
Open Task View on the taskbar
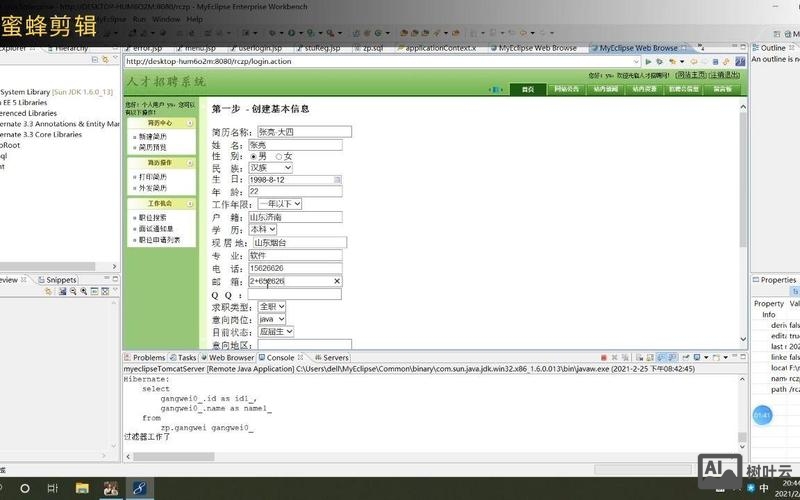click(53, 488)
